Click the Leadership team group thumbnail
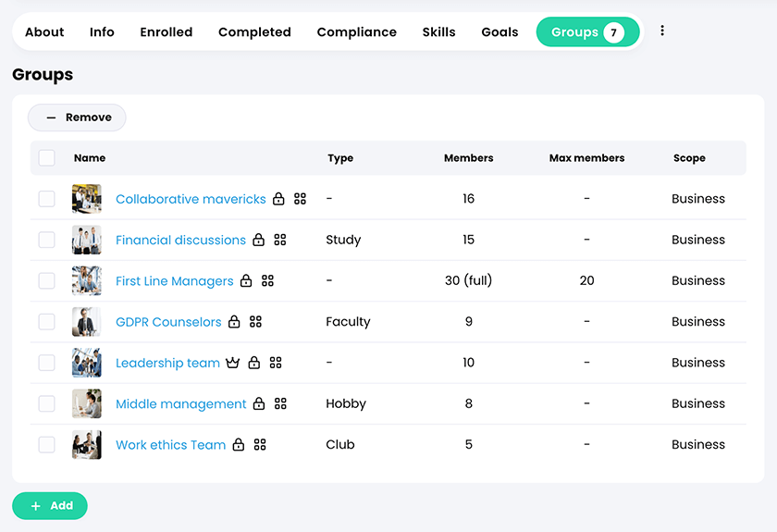 (x=87, y=363)
